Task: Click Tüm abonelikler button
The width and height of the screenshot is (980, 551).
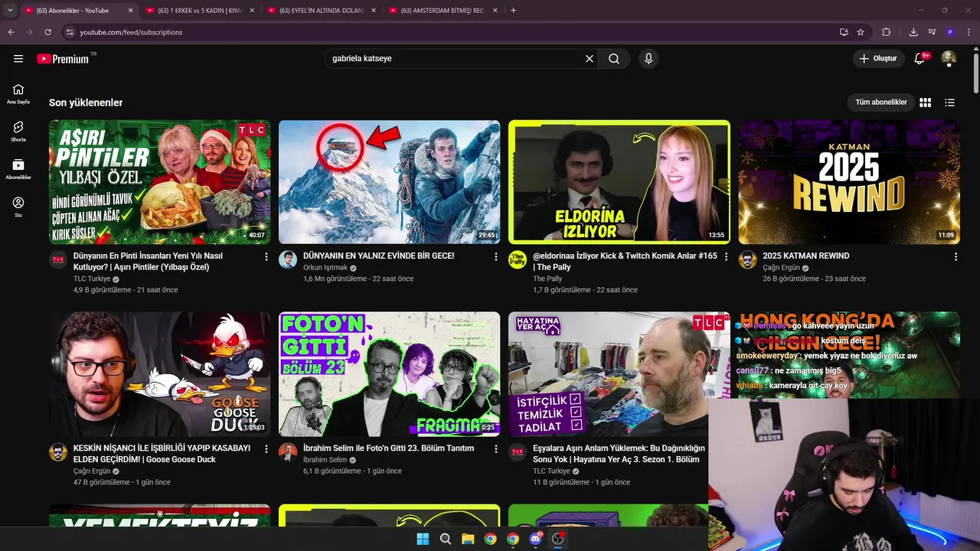Action: [881, 103]
